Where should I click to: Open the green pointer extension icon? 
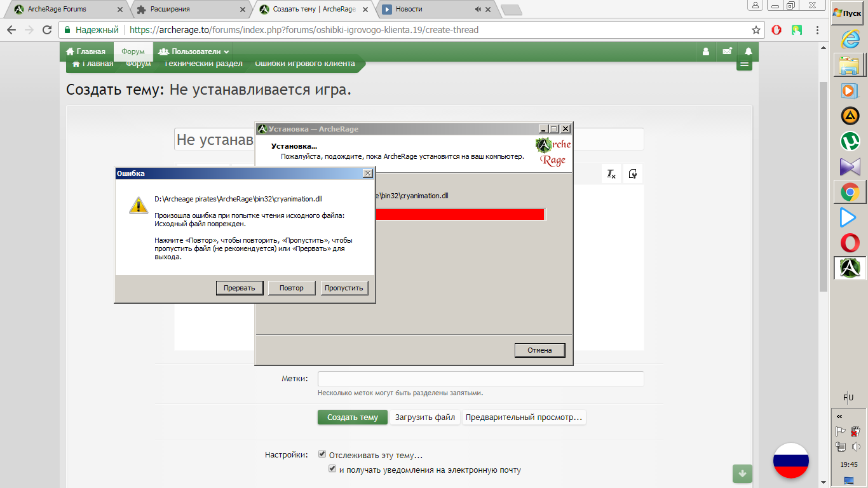tap(797, 30)
